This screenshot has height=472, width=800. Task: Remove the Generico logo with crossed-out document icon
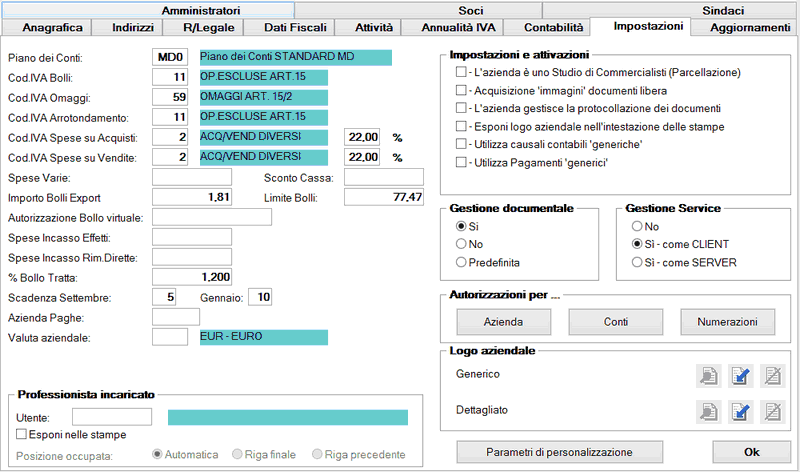(x=772, y=376)
